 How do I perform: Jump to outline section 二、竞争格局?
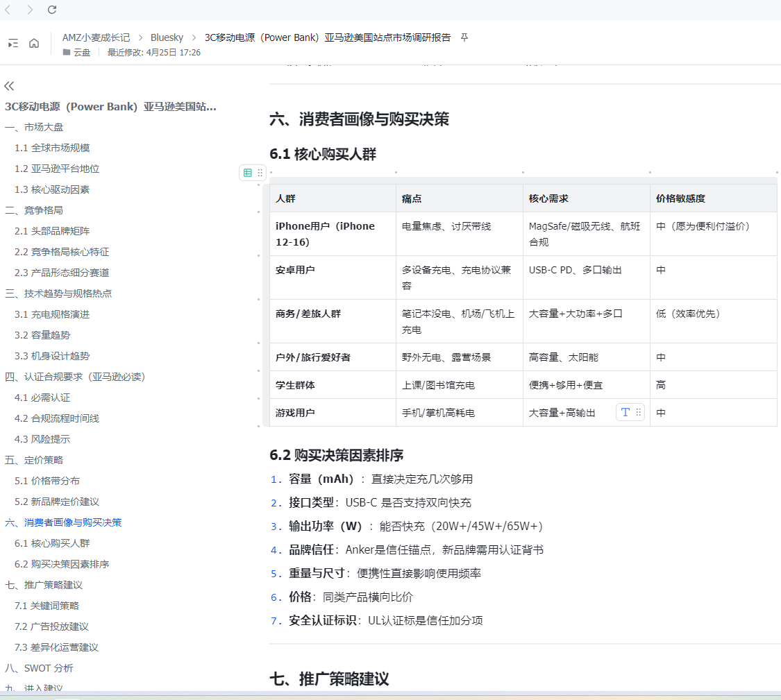pyautogui.click(x=34, y=210)
